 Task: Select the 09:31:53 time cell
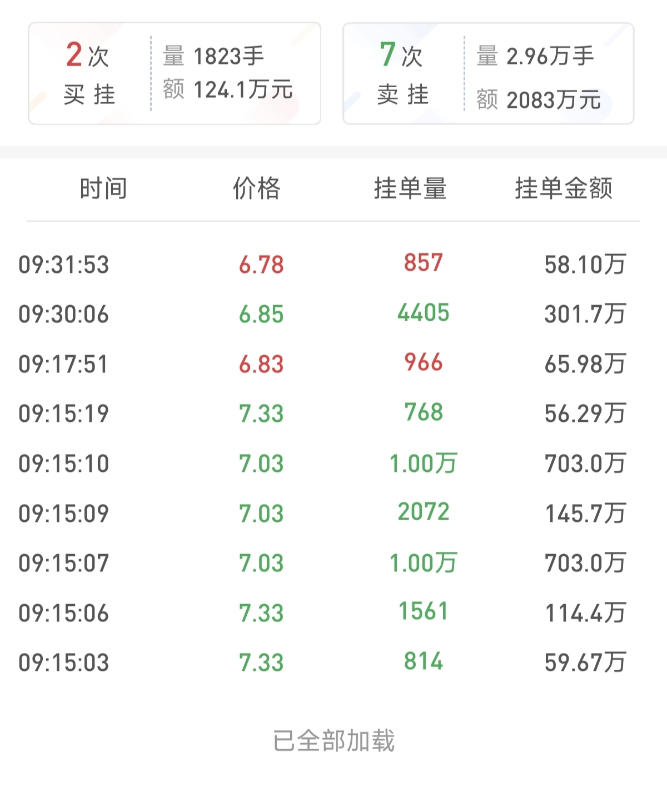coord(64,265)
